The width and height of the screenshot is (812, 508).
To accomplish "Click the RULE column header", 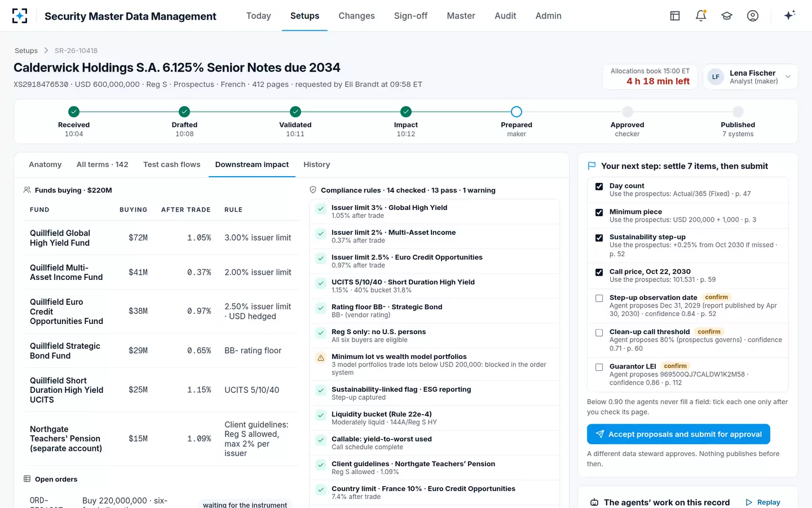I will (x=233, y=209).
